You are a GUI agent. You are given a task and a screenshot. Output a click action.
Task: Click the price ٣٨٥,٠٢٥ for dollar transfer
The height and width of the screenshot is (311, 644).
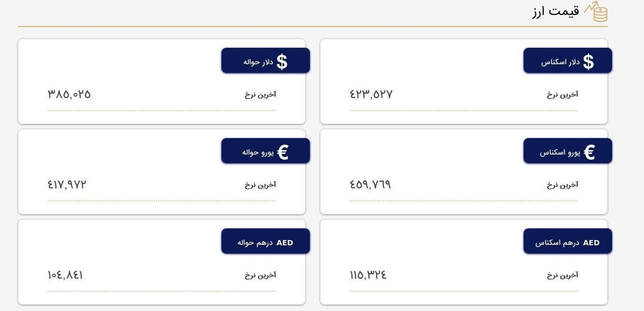point(68,94)
